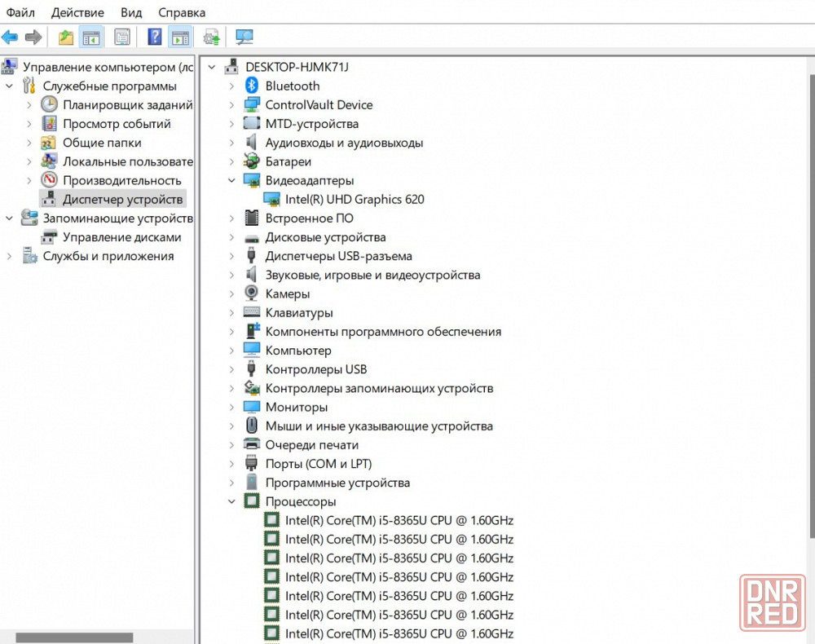Select Компьютер category
The image size is (815, 644).
(298, 351)
